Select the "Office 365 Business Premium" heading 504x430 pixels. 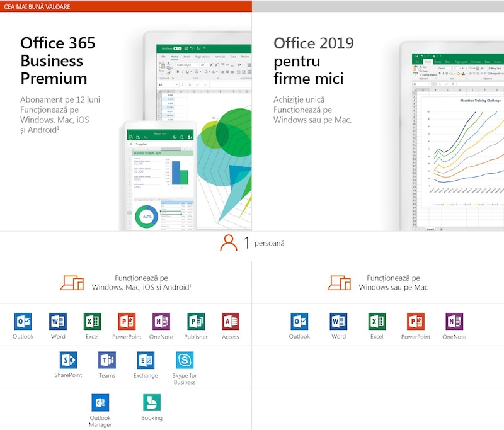[58, 60]
